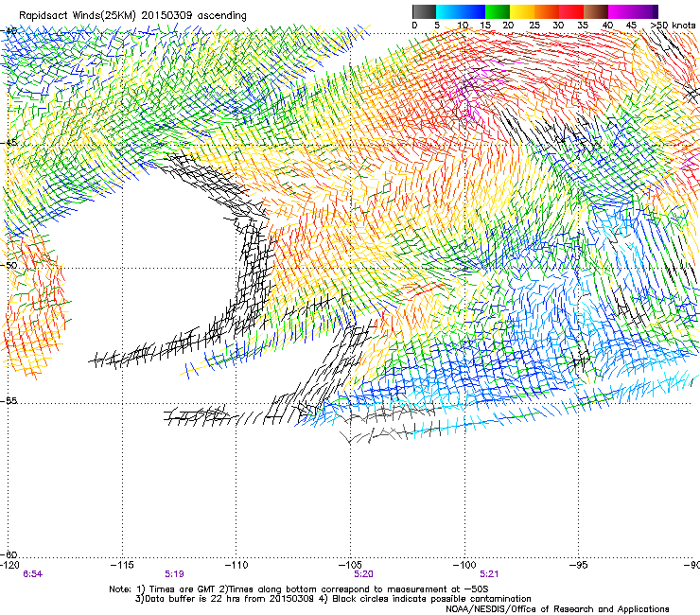Click the longitude label "-105"

coord(350,565)
